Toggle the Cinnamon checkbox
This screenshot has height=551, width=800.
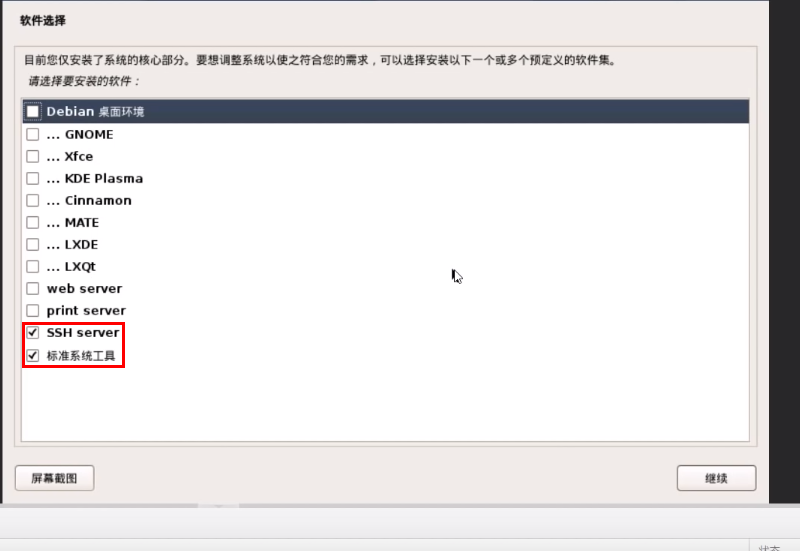pos(33,200)
